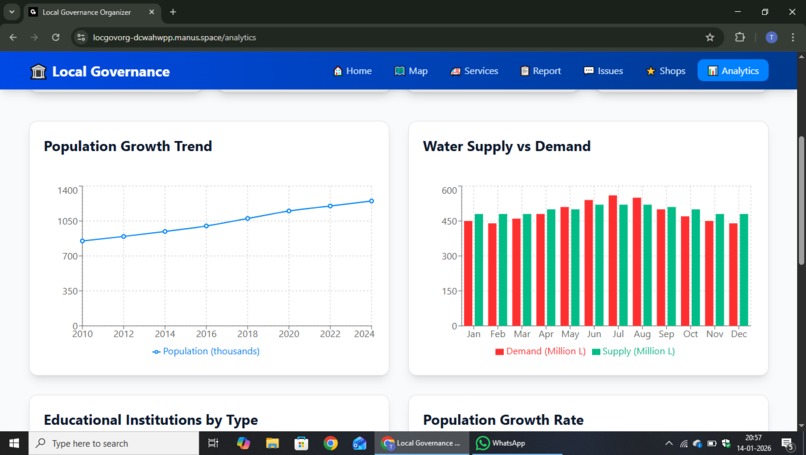Click the government building logo icon
Viewport: 806px width, 455px height.
click(38, 71)
